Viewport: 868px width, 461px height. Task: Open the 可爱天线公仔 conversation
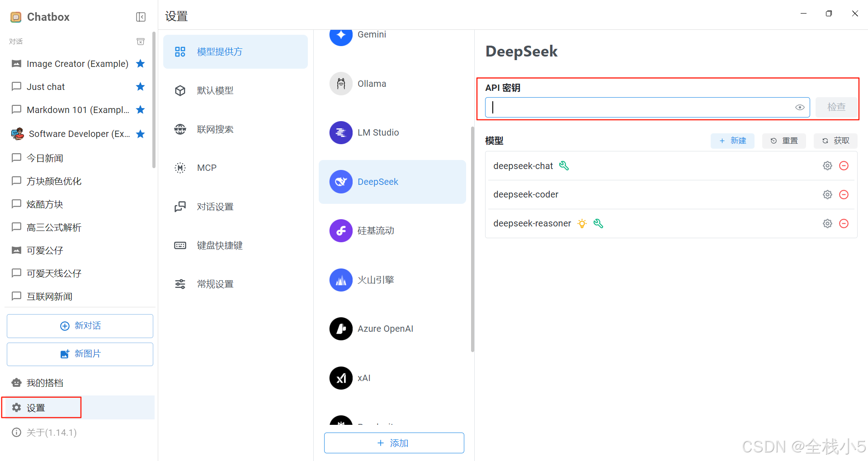point(78,273)
